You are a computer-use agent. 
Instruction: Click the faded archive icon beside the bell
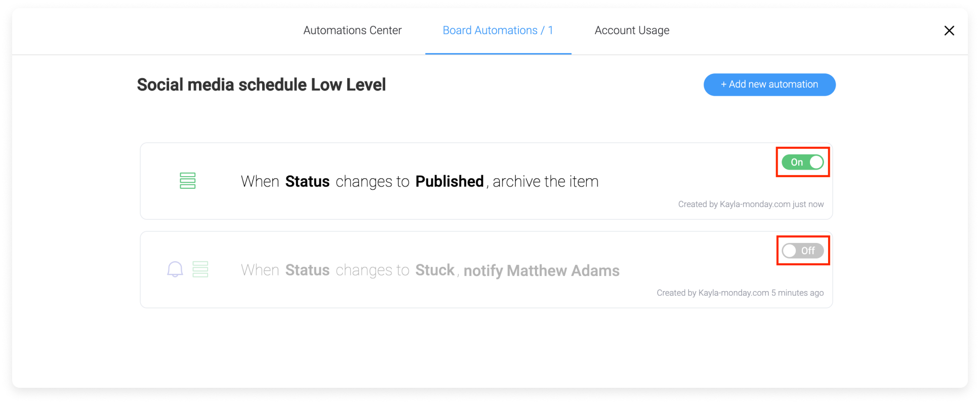[x=200, y=269]
